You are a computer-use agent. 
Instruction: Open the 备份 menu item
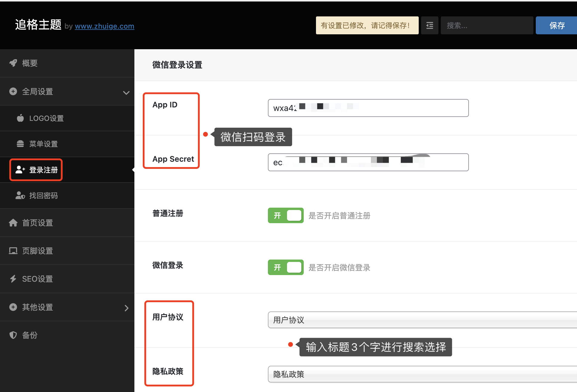click(x=67, y=335)
